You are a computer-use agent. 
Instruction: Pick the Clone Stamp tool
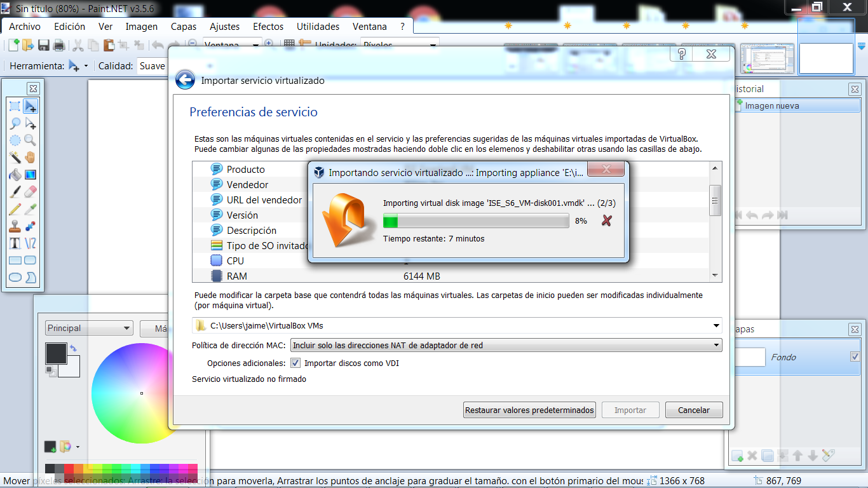pyautogui.click(x=15, y=226)
